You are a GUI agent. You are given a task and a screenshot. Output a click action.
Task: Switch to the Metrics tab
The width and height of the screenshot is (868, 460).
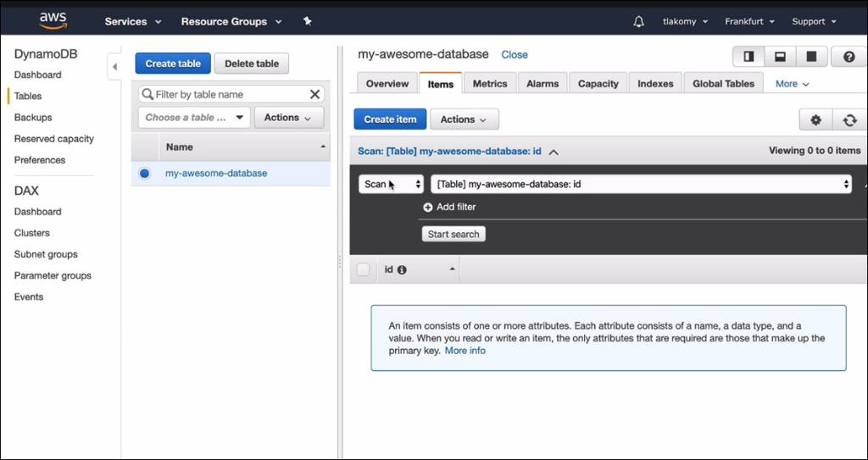(490, 84)
